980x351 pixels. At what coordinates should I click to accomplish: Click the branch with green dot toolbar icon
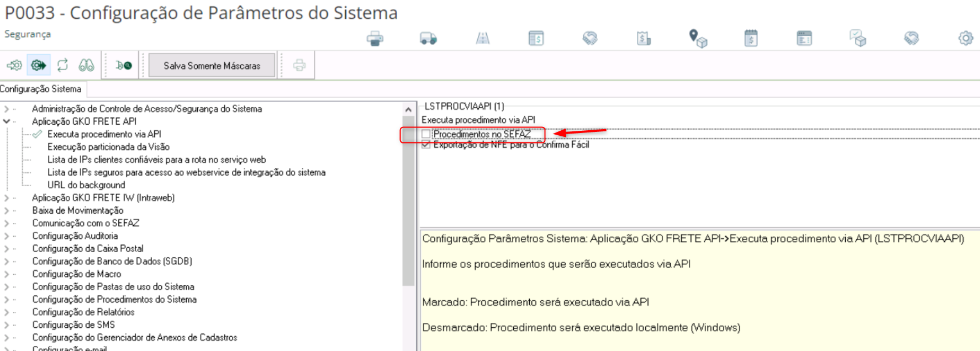click(x=124, y=65)
